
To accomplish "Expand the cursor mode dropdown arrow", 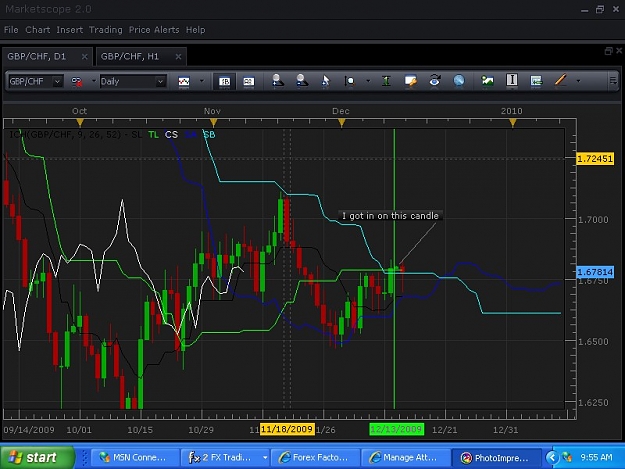I will [x=368, y=81].
